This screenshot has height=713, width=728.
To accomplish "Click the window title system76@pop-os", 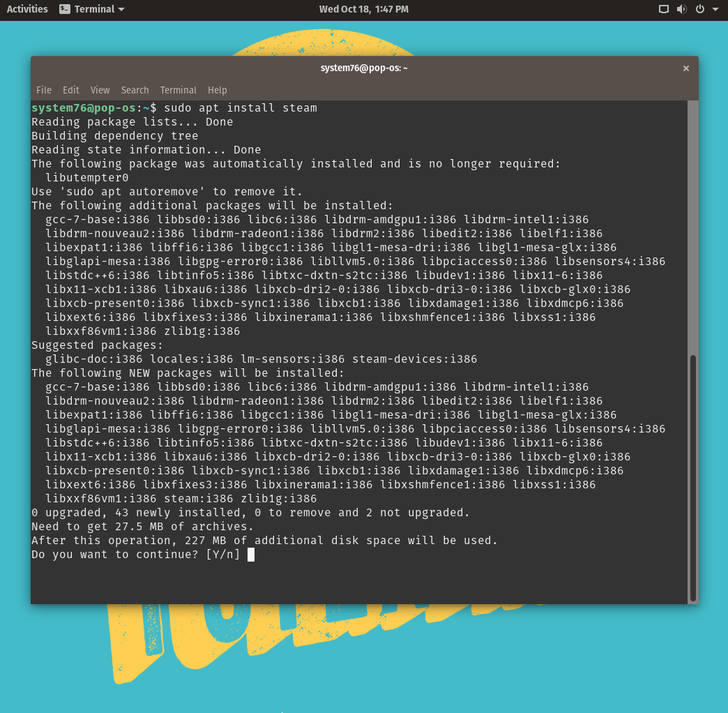I will tap(363, 68).
